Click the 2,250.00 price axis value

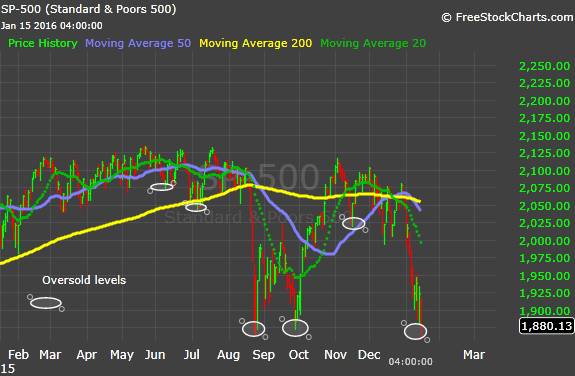coord(545,66)
